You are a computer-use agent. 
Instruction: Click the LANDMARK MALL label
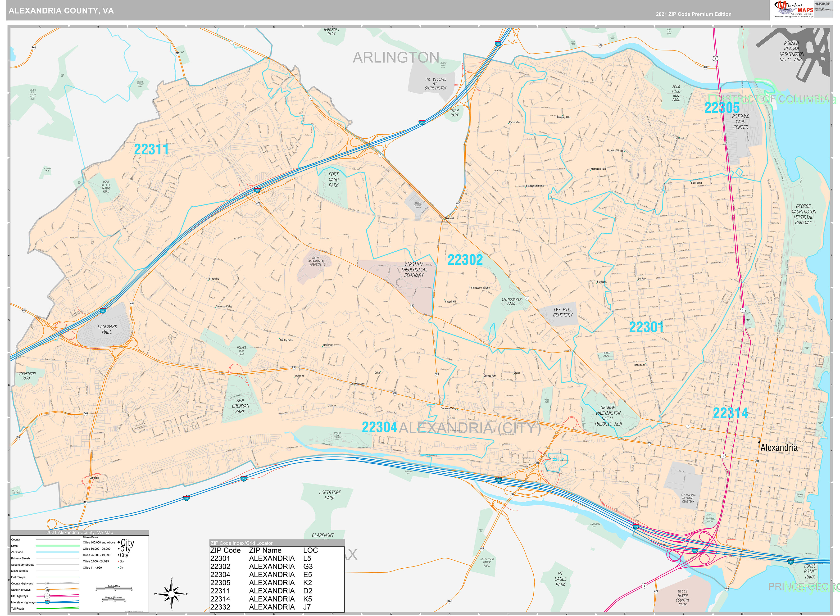tap(107, 329)
